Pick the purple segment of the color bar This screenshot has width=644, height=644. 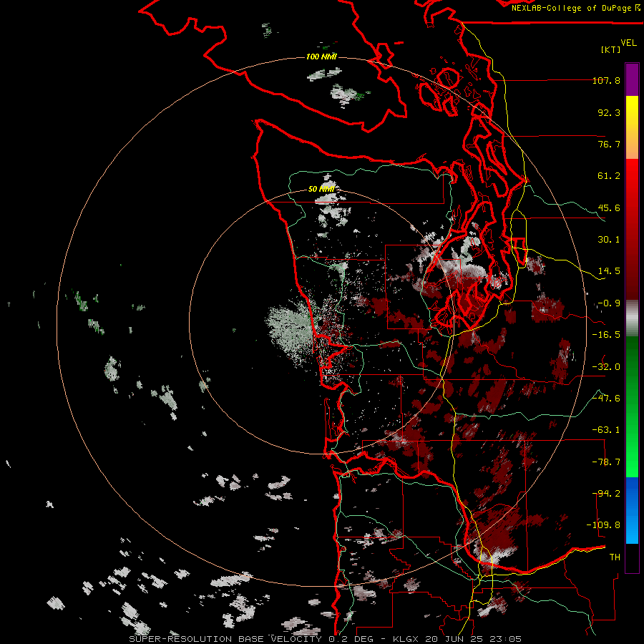(x=632, y=79)
